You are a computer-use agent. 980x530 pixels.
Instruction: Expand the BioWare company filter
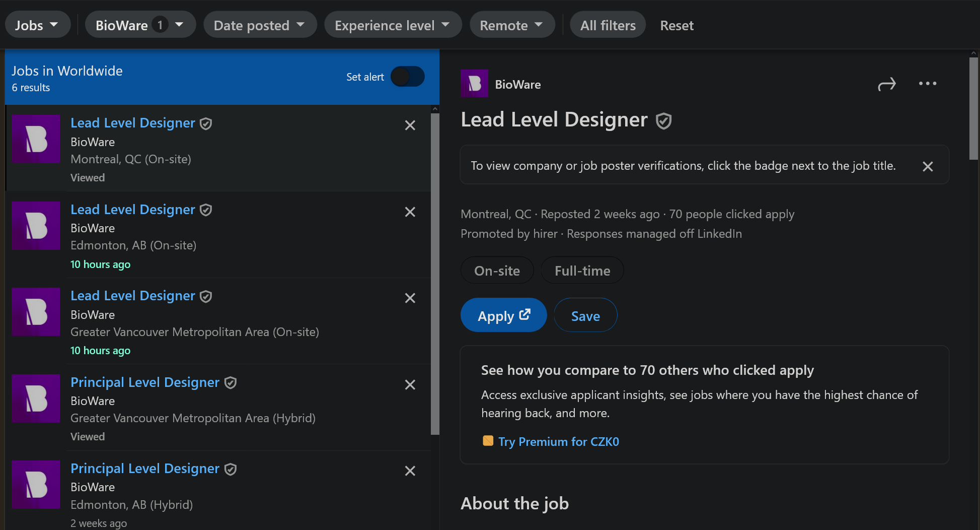tap(140, 25)
